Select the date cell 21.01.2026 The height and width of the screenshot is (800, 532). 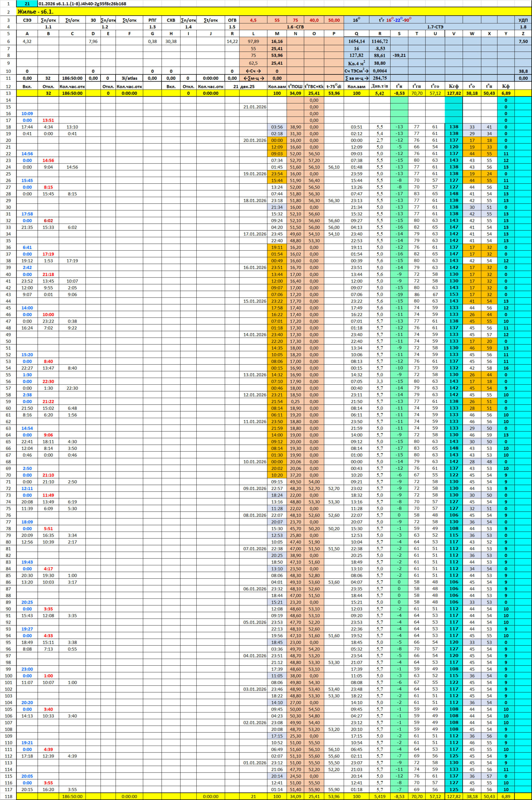point(255,107)
